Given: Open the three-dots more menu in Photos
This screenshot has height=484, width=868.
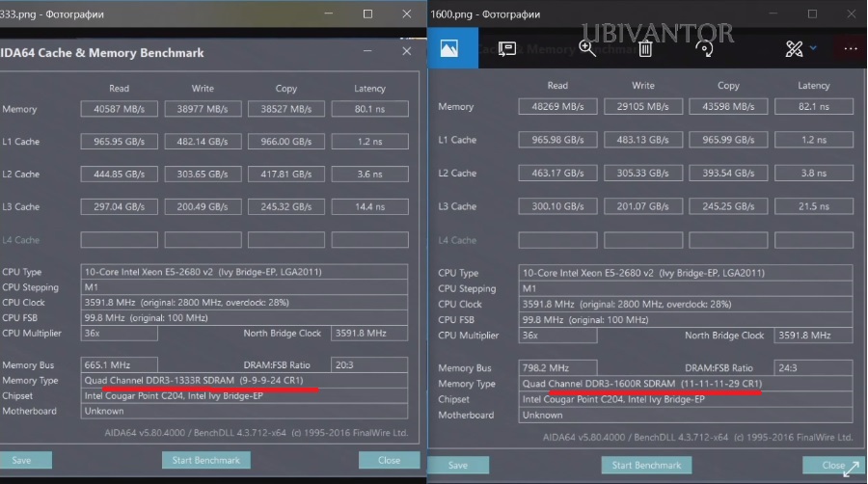Looking at the screenshot, I should coord(851,48).
